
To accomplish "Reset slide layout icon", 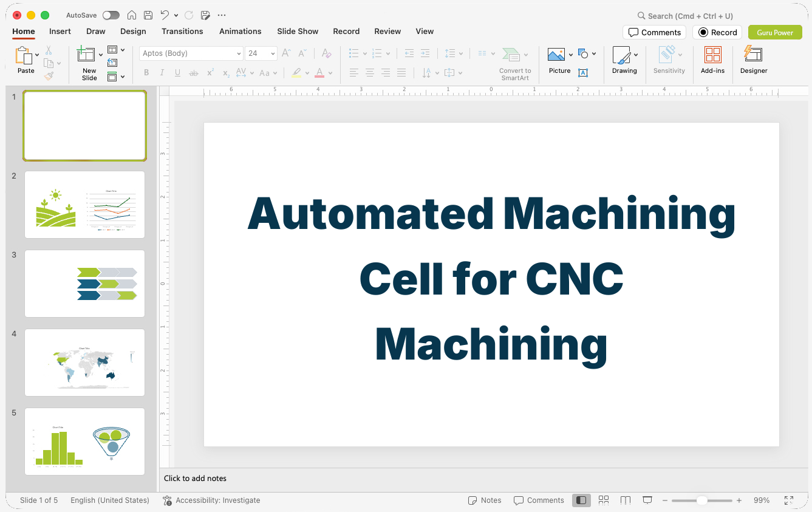I will (x=112, y=63).
